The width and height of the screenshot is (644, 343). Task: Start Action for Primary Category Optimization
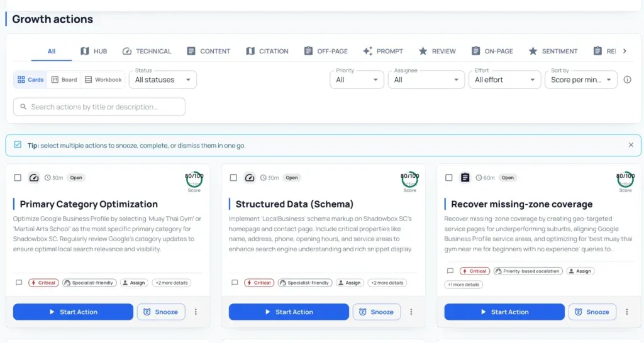(x=73, y=312)
